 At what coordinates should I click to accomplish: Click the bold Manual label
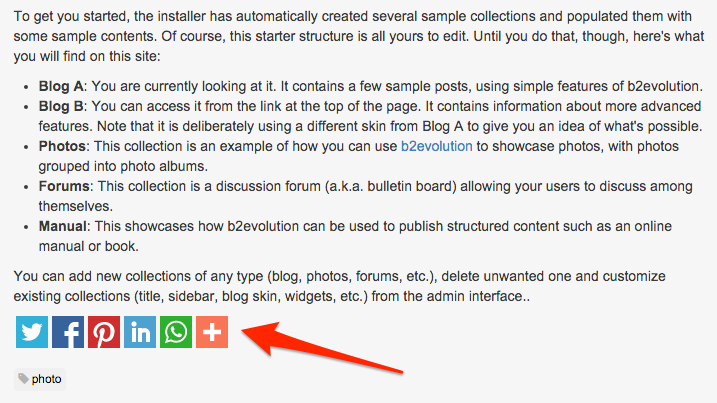(63, 226)
